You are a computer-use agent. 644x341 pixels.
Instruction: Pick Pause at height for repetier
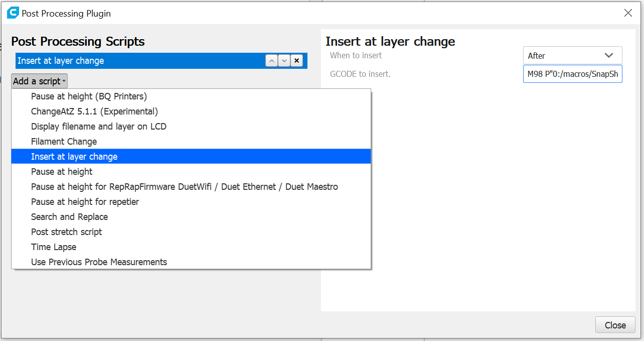85,201
